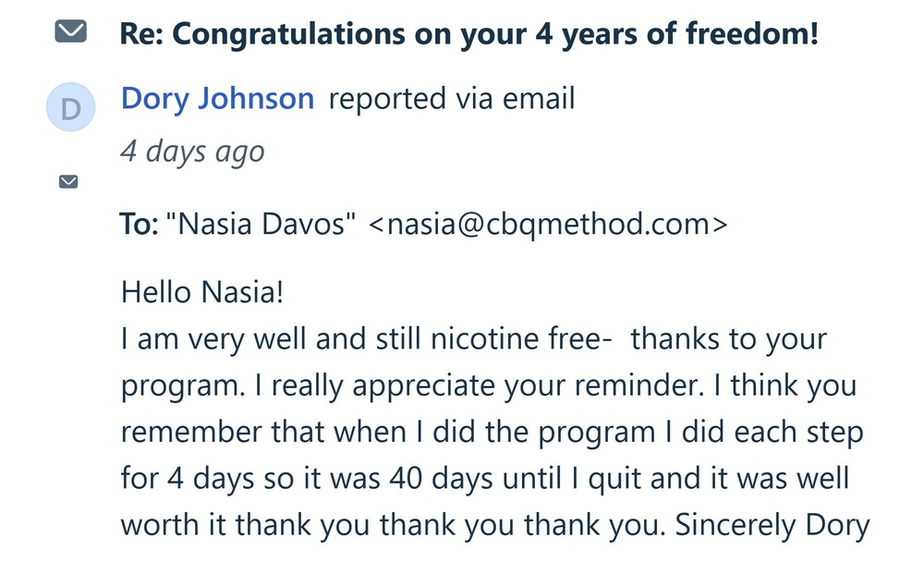Select the "reported via email" label
Viewport: 924px width, 586px height.
pyautogui.click(x=452, y=98)
